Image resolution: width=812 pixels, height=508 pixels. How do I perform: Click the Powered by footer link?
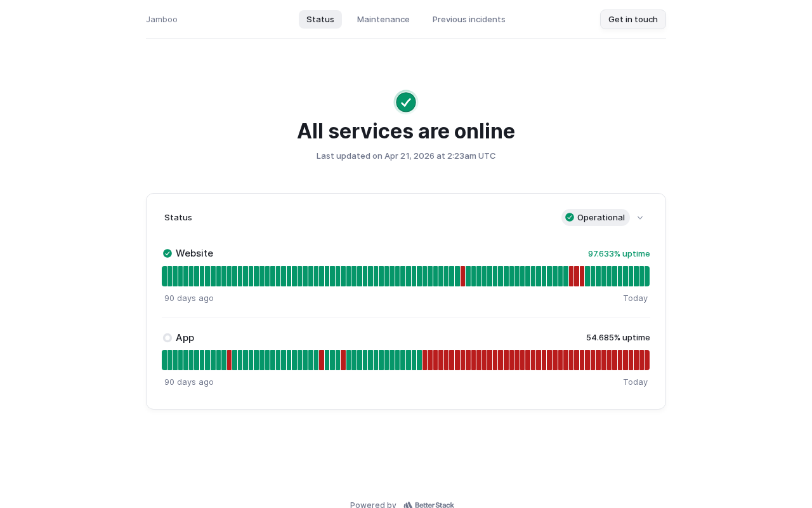373,505
